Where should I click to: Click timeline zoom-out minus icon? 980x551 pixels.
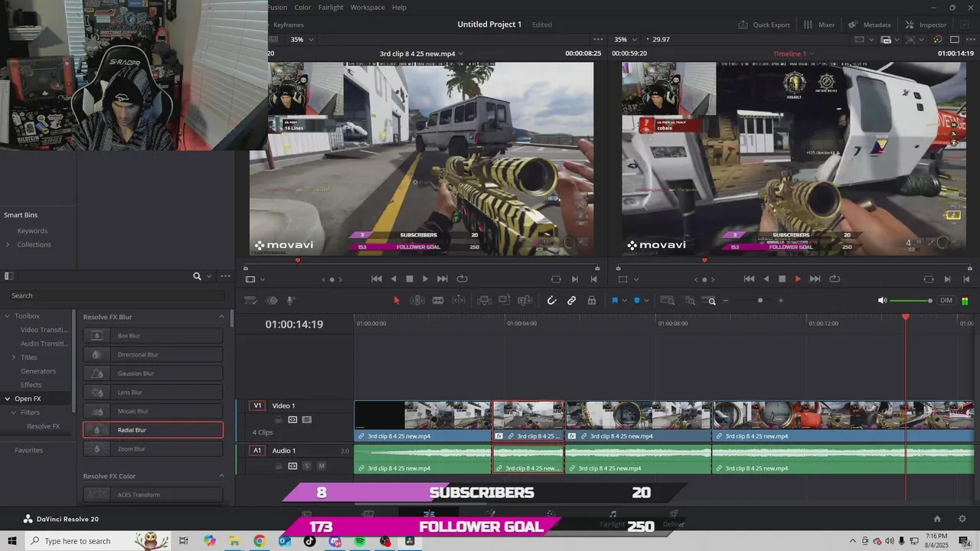[x=726, y=301]
